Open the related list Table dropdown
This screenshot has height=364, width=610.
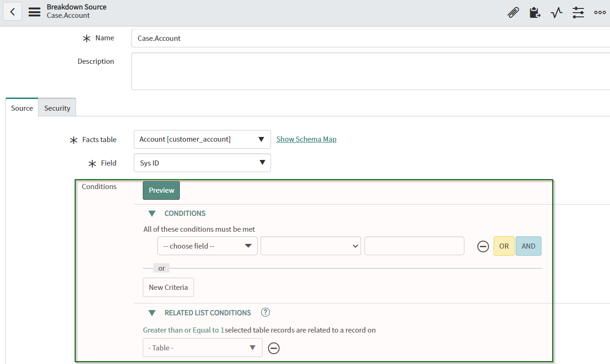click(202, 348)
